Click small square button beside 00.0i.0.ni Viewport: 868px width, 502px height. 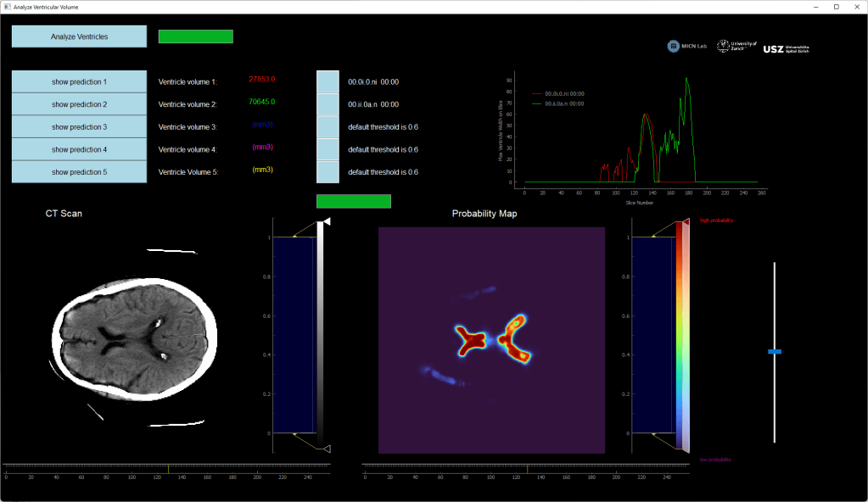(x=328, y=82)
